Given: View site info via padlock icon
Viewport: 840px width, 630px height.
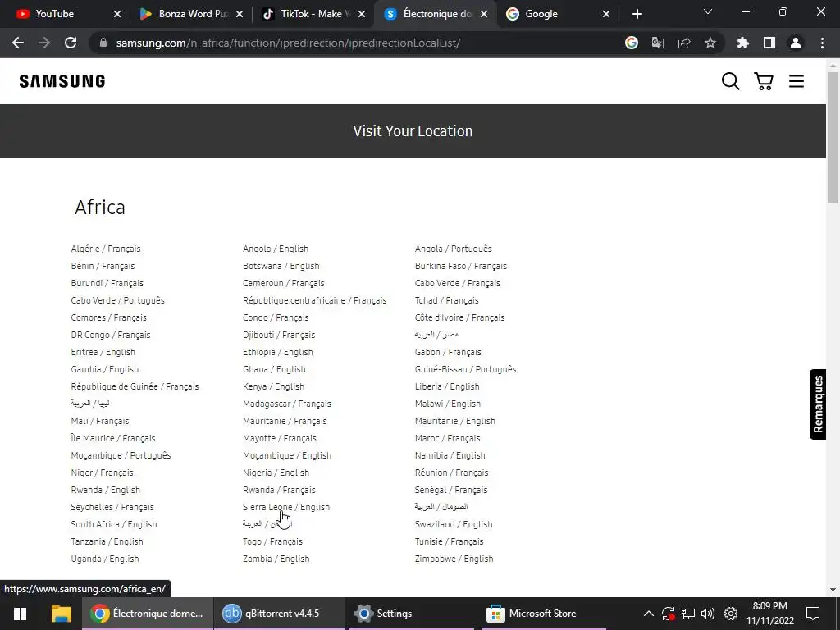Looking at the screenshot, I should [103, 43].
